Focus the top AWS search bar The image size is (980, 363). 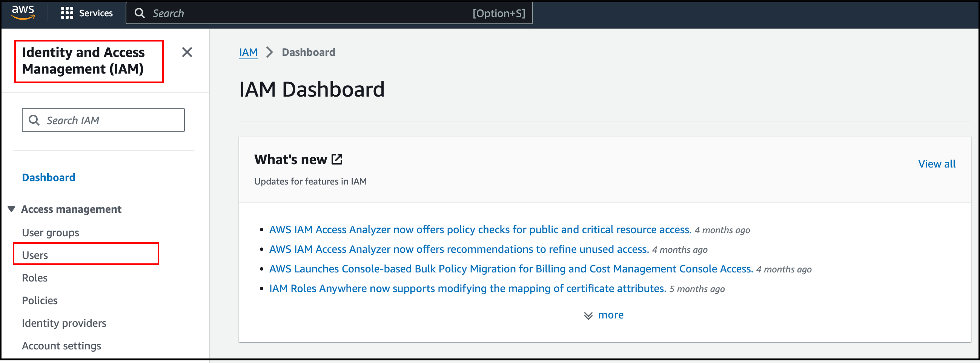[329, 13]
